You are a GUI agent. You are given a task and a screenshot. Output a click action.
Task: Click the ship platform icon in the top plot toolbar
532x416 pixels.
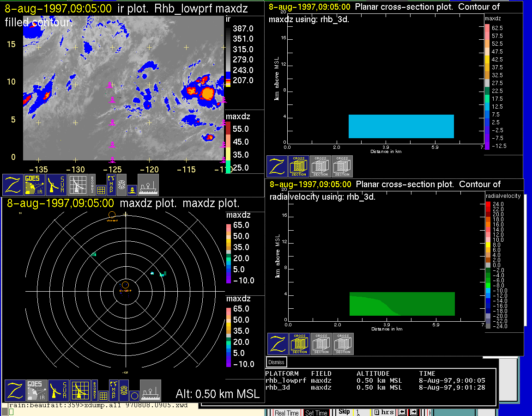coord(148,184)
